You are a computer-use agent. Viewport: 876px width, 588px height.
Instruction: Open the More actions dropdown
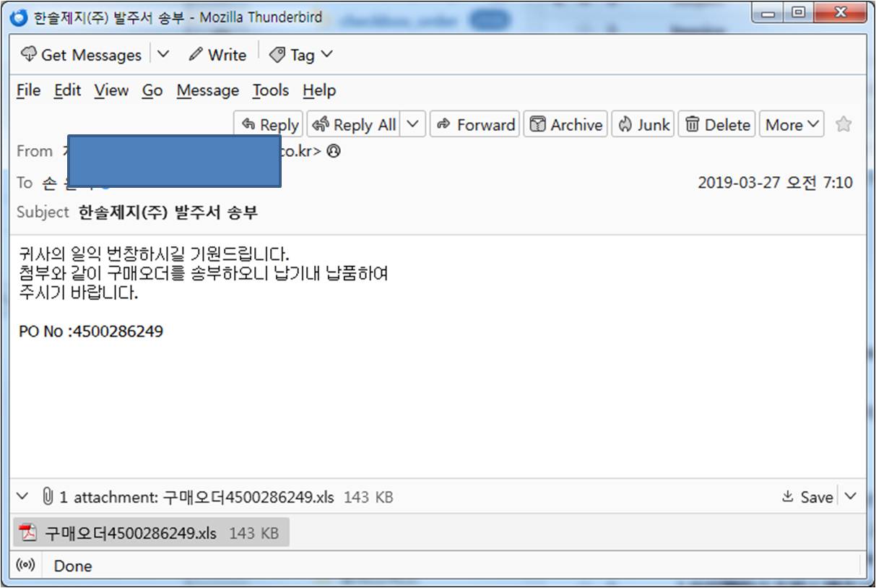[x=792, y=125]
